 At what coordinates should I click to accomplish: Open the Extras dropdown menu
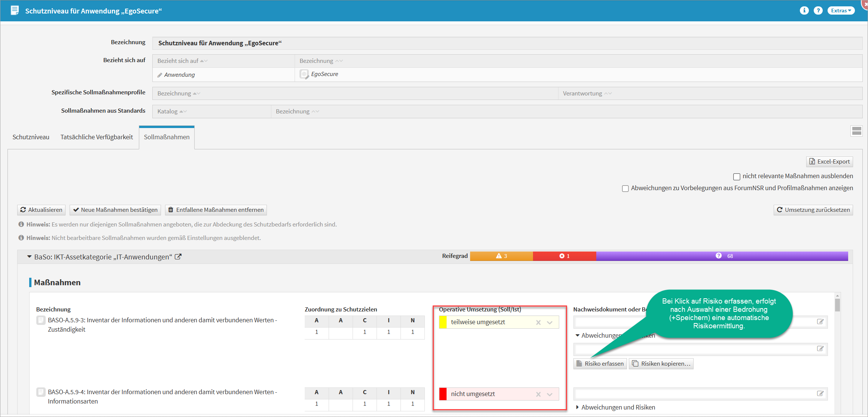[x=841, y=10]
